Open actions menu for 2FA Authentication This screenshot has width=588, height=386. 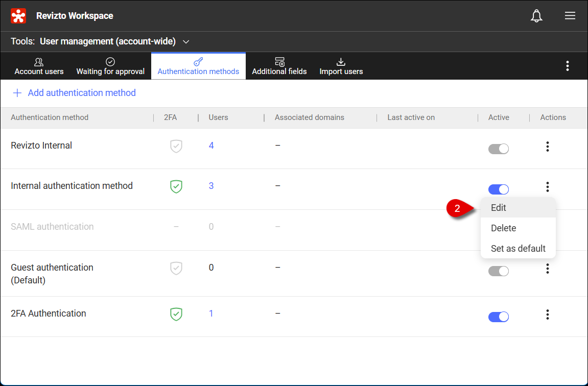pos(548,315)
